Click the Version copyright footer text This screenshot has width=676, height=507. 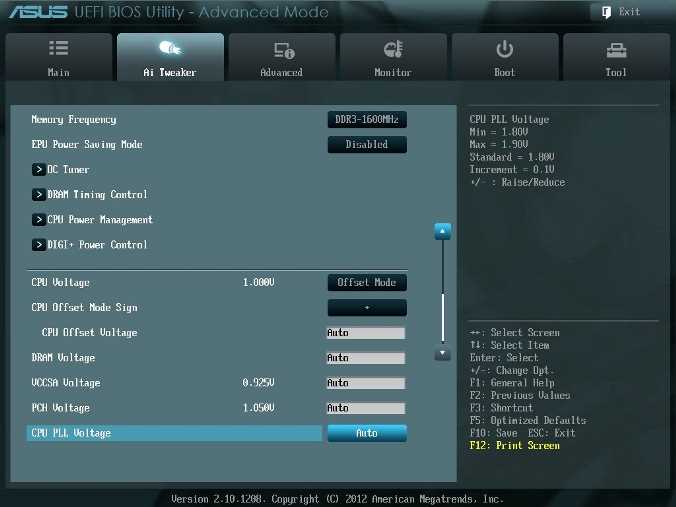pyautogui.click(x=337, y=499)
